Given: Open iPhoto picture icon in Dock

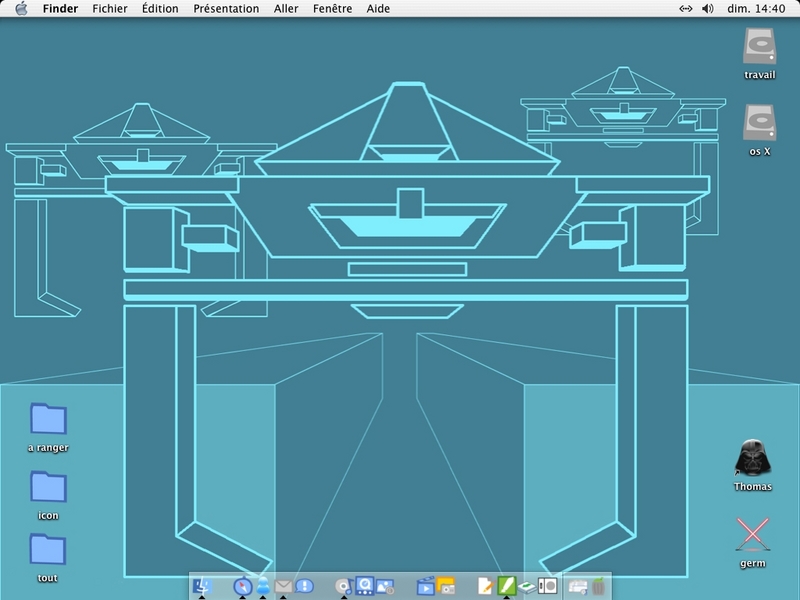Looking at the screenshot, I should (x=385, y=586).
